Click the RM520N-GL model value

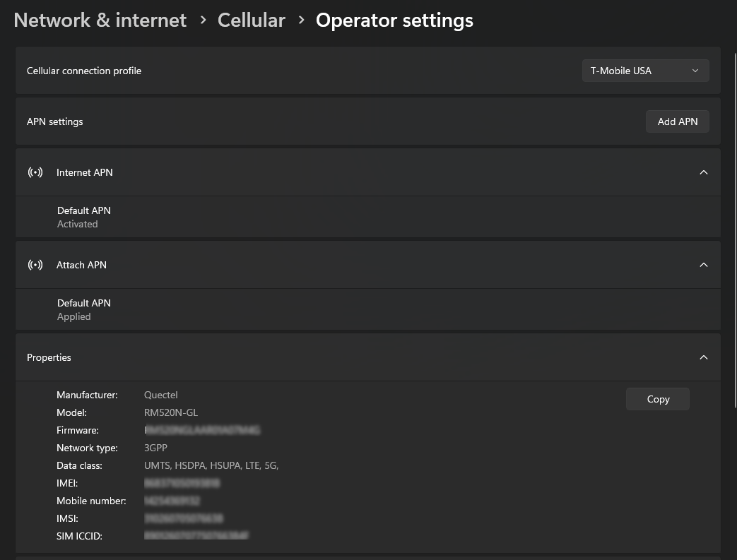point(171,412)
